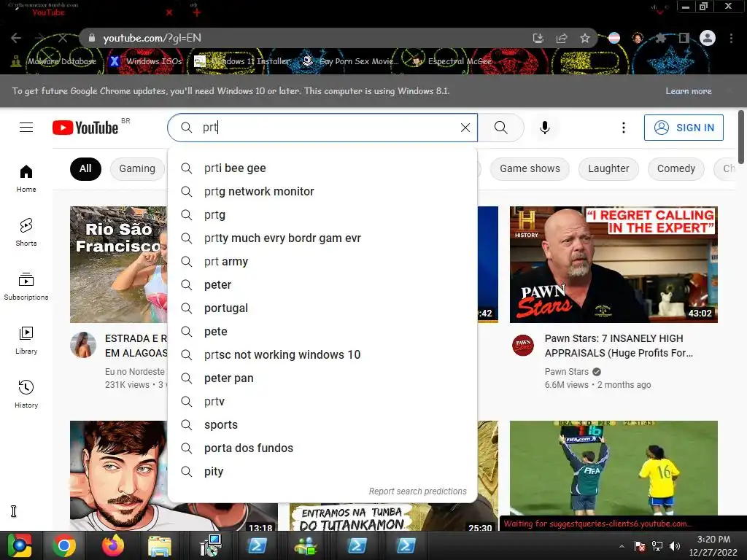
Task: Open Library in the sidebar
Action: (x=26, y=341)
